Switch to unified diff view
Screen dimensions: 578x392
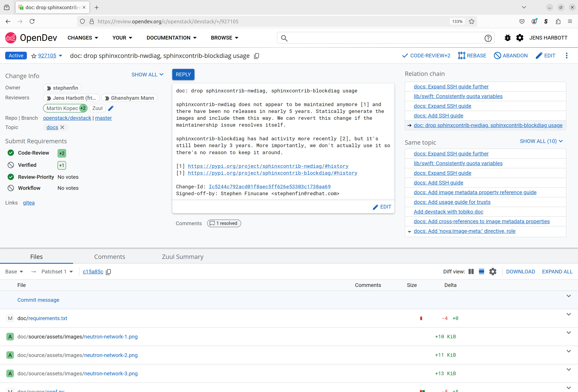coord(481,272)
